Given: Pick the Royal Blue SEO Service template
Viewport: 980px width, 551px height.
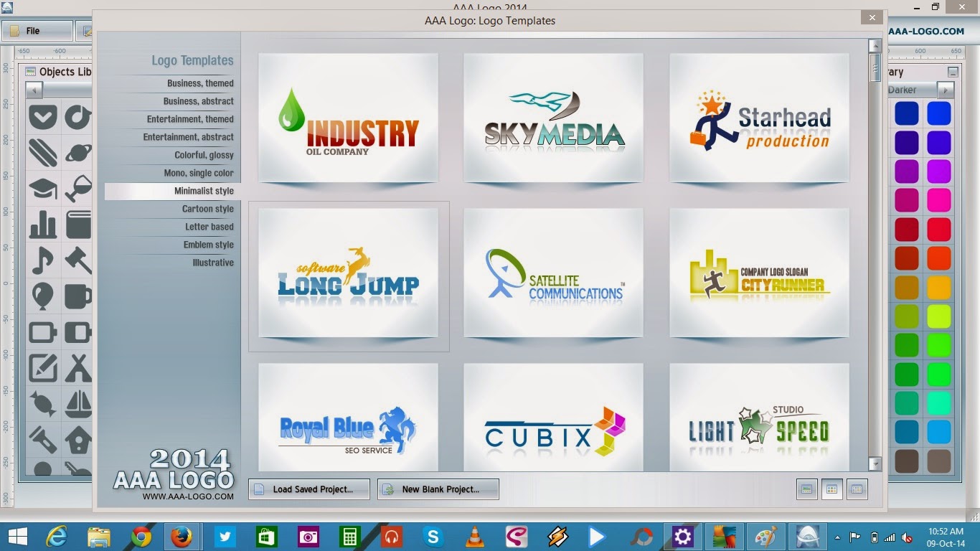Looking at the screenshot, I should pyautogui.click(x=348, y=417).
